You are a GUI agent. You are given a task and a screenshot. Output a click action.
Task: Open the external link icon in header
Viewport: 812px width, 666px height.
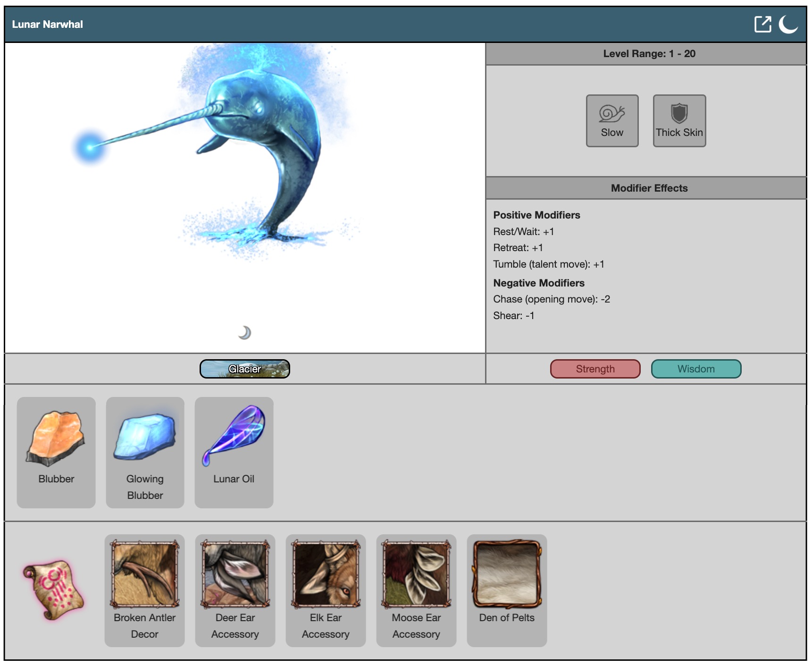762,24
